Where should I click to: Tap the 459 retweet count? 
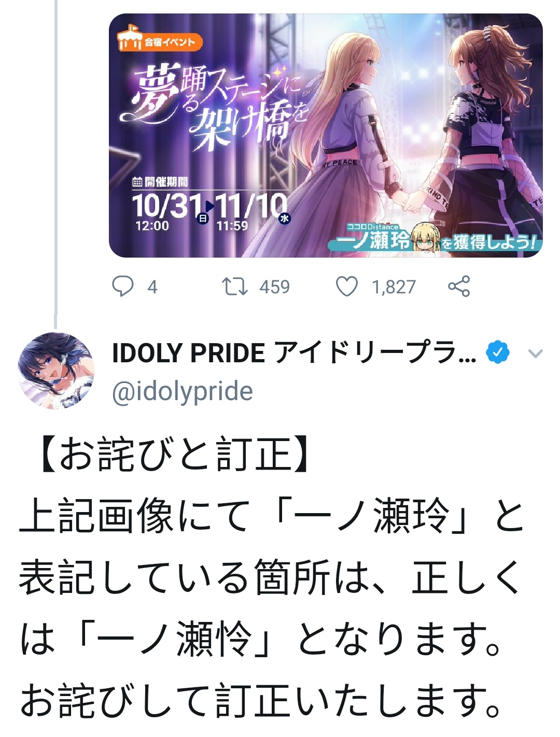(x=274, y=287)
